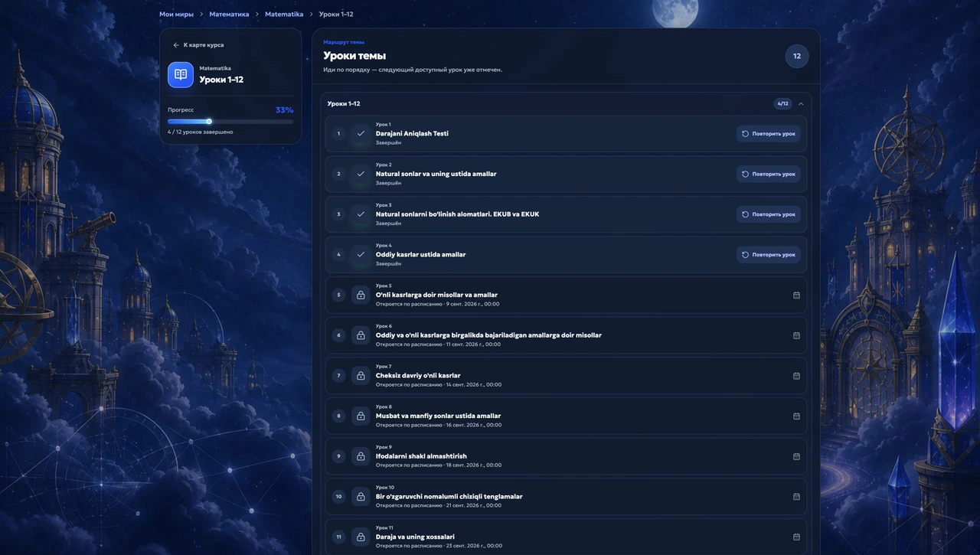Click the lock icon on lesson 5
The width and height of the screenshot is (980, 555).
point(361,295)
